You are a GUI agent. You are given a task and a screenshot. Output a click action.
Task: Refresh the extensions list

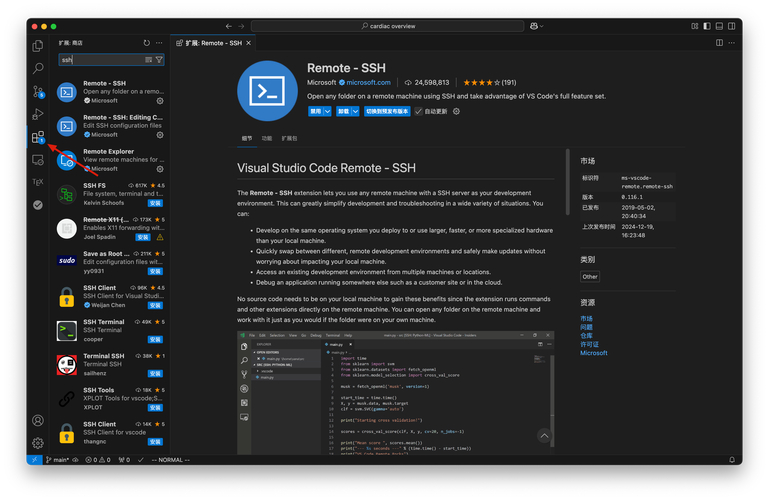tap(147, 43)
